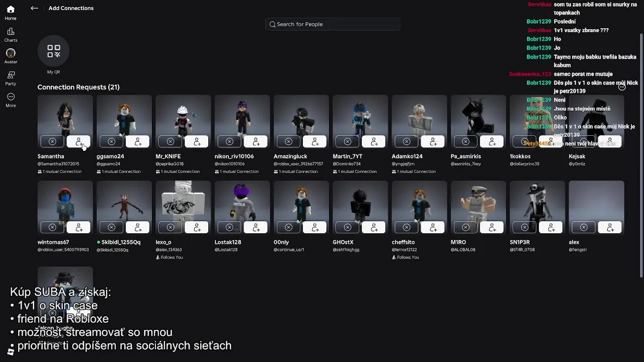The width and height of the screenshot is (644, 362).
Task: Decline GHOstX's connection request
Action: click(x=347, y=228)
